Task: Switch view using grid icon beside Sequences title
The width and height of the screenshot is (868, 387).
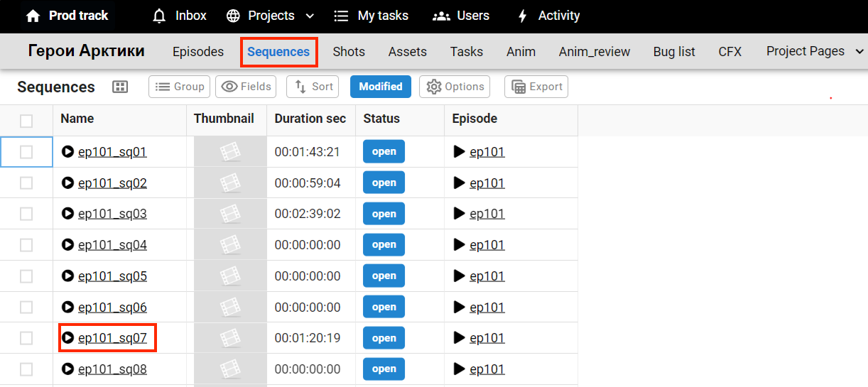Action: click(120, 87)
